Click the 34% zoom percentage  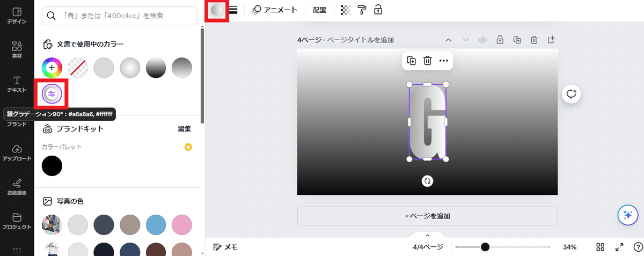(569, 247)
